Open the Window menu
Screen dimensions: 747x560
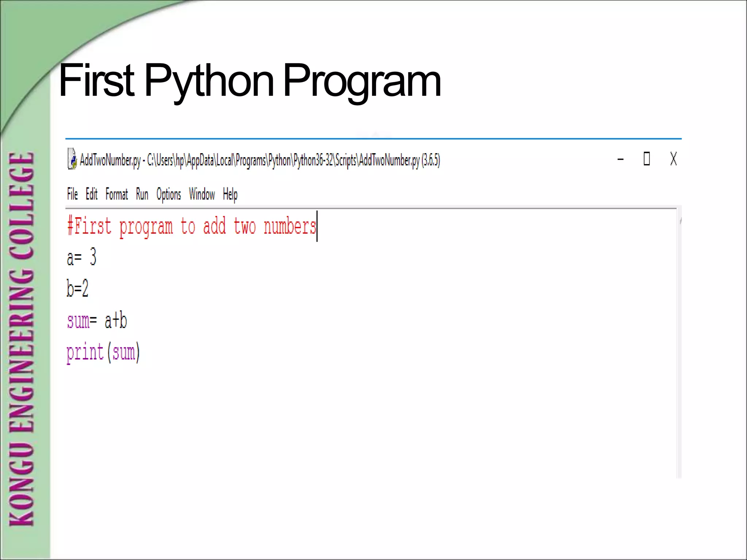(202, 194)
